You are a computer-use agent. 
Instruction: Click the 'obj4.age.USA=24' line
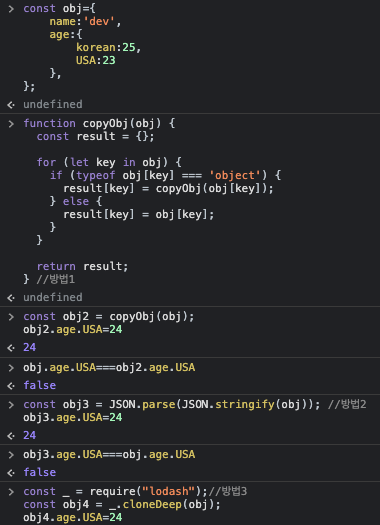(73, 517)
